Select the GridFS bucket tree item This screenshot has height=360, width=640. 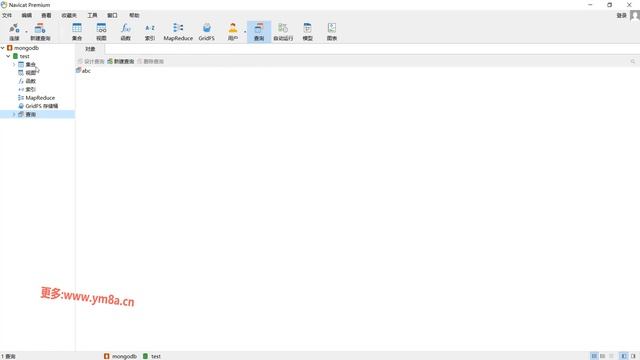38,106
